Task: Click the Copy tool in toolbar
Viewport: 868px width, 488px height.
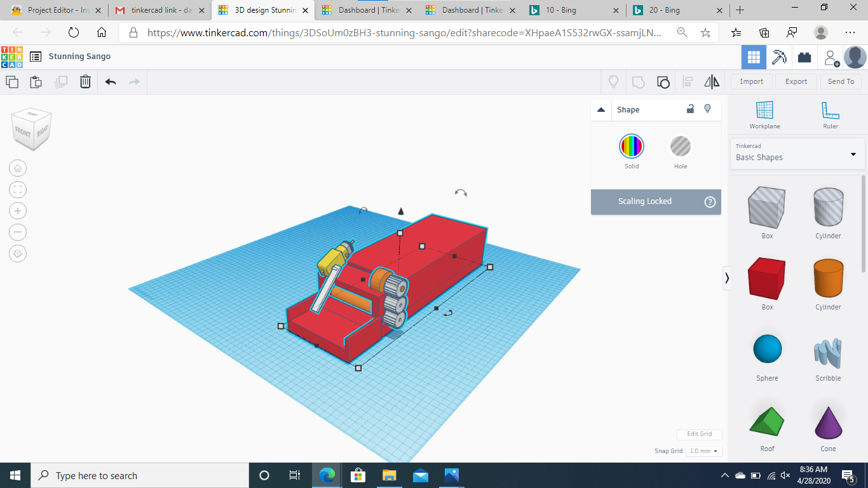Action: [12, 81]
